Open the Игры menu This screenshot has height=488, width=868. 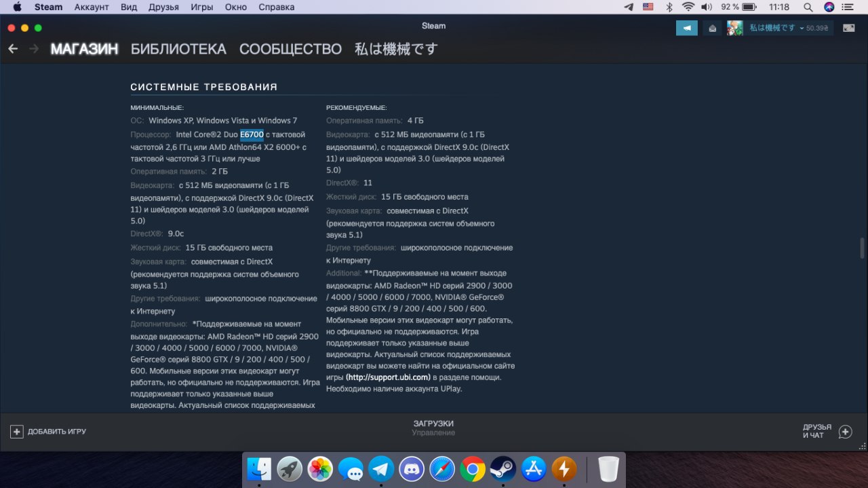[x=202, y=7]
